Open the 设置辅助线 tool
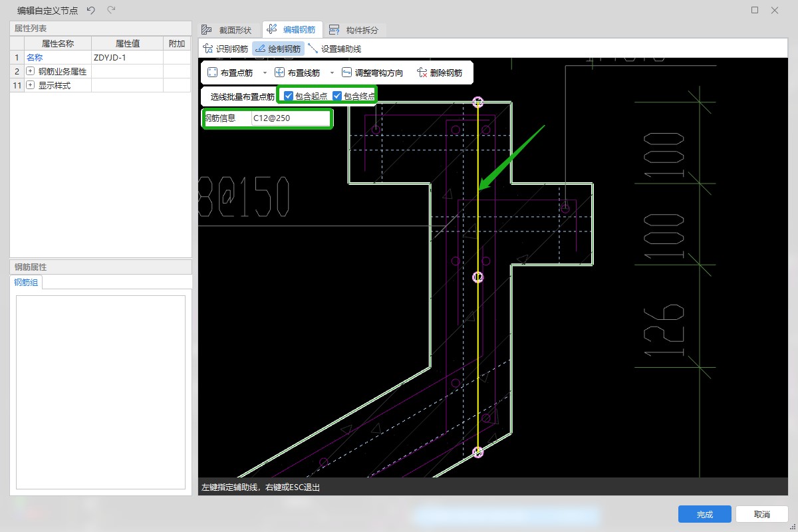The height and width of the screenshot is (532, 798). (334, 49)
